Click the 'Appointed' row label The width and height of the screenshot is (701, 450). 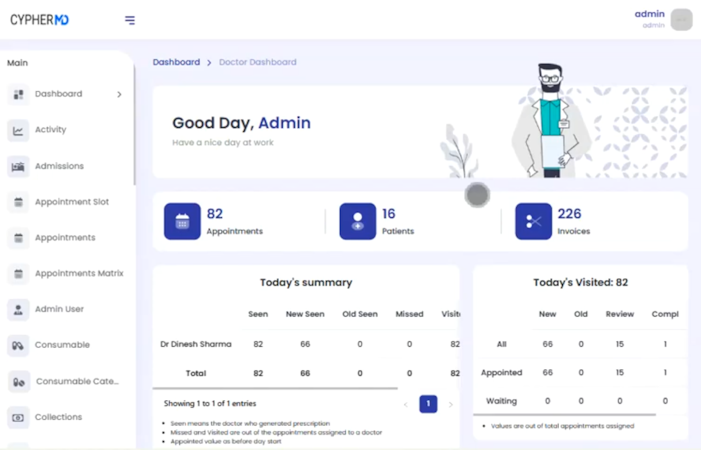click(x=502, y=373)
